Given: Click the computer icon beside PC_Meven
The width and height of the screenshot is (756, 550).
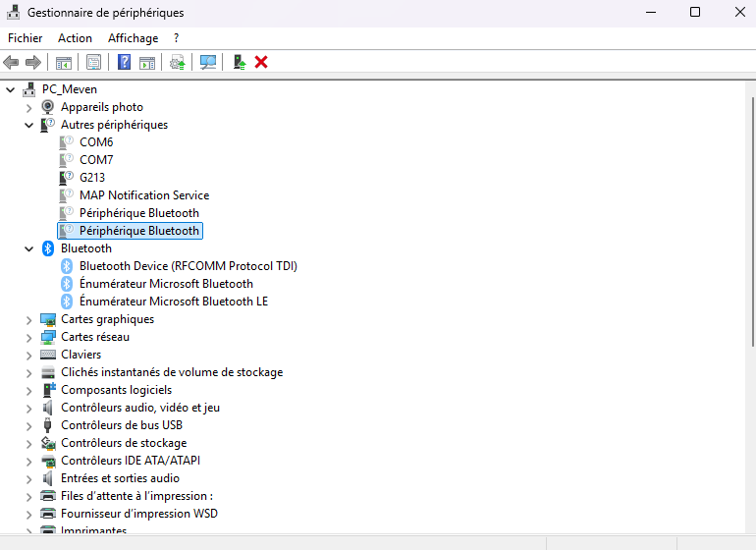Looking at the screenshot, I should pos(28,89).
